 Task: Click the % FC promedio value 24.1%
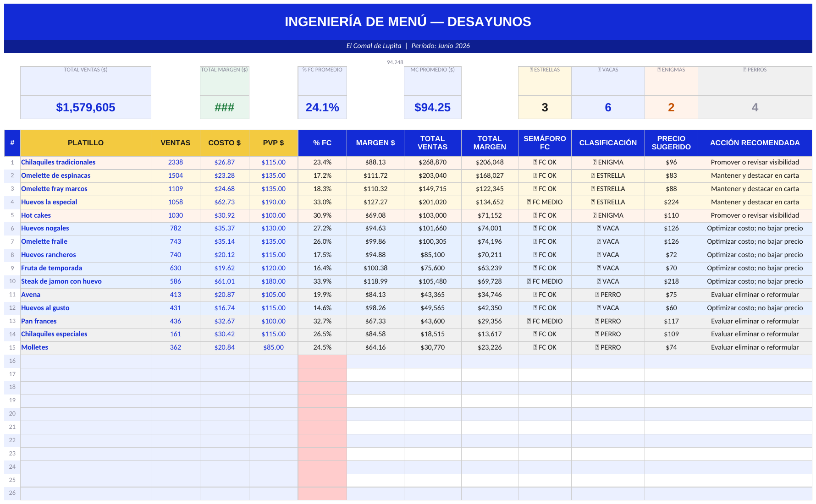tap(322, 107)
